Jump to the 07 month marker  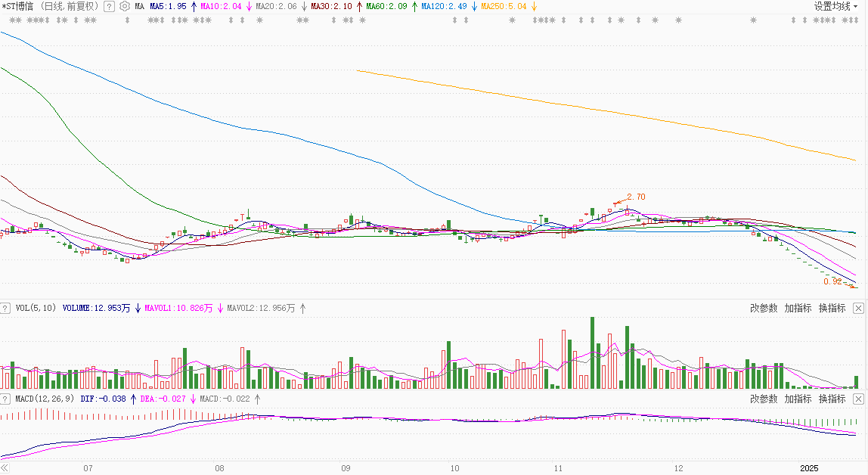point(88,468)
